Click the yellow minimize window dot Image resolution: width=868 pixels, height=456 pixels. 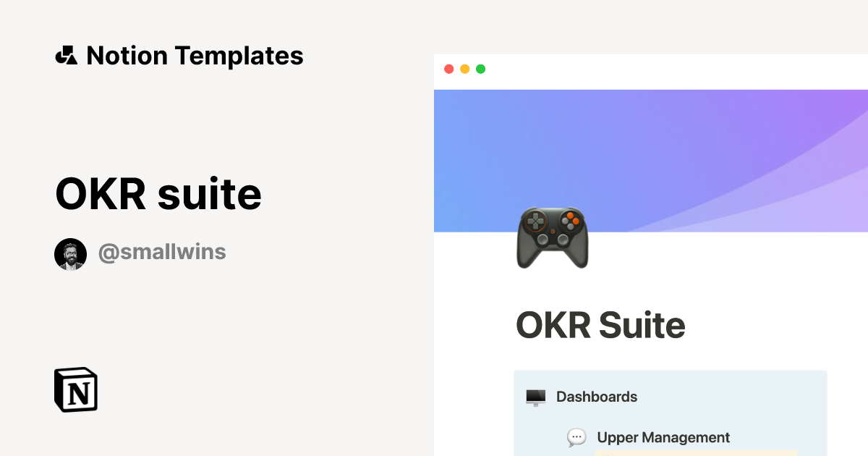point(464,69)
